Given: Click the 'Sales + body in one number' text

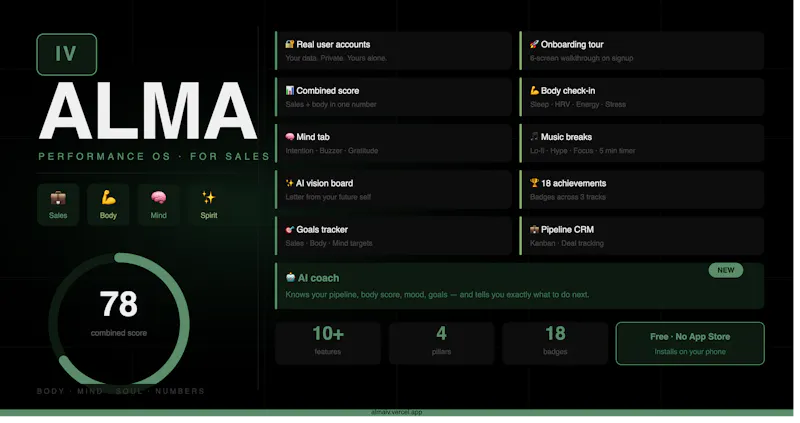Looking at the screenshot, I should 331,105.
